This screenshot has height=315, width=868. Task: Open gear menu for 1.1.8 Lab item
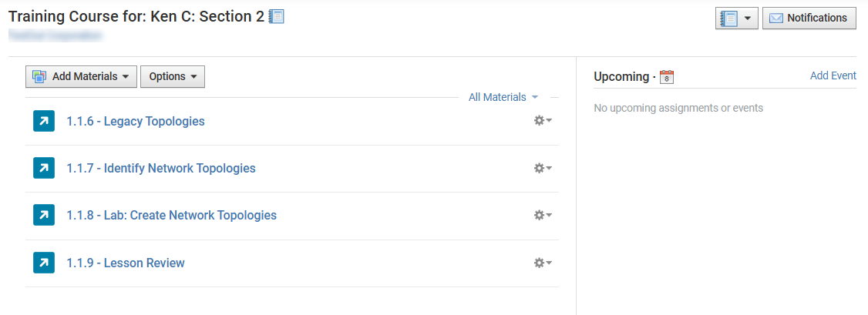(543, 215)
